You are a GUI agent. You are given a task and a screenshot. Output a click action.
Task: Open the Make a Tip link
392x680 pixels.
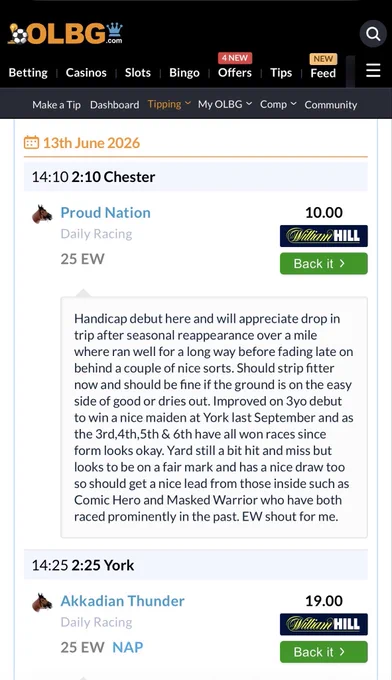click(x=56, y=105)
